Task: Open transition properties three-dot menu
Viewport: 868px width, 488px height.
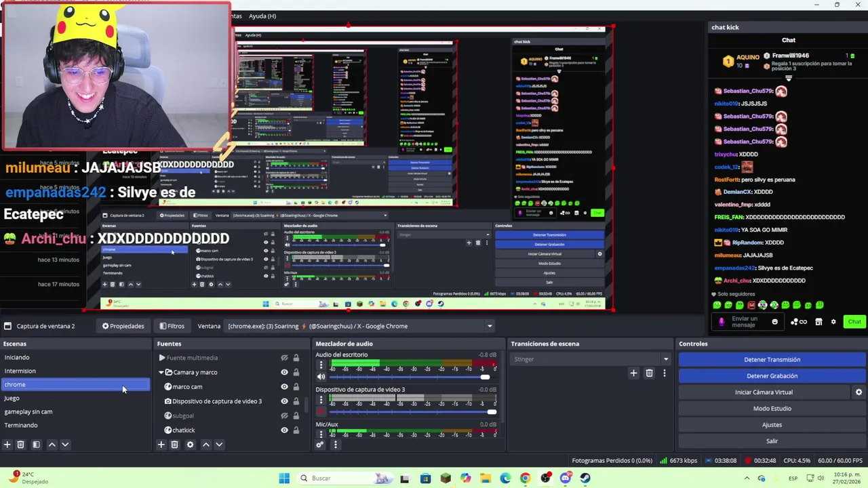Action: click(x=665, y=373)
